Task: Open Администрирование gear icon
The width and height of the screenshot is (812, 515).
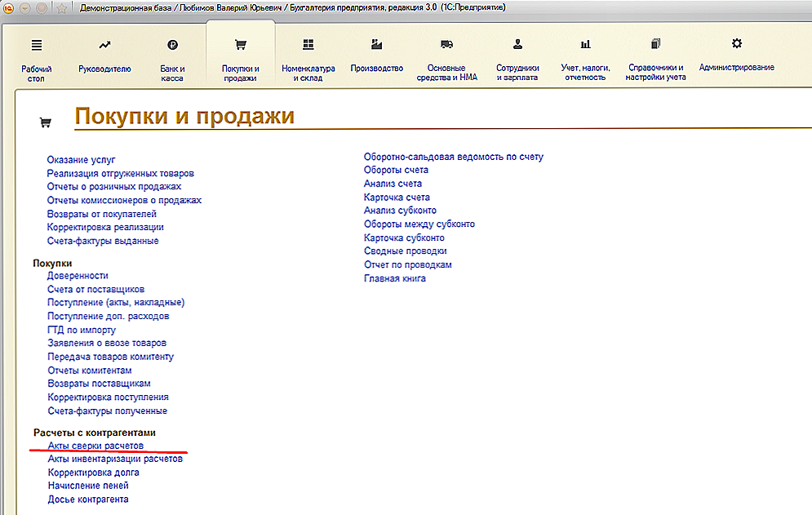Action: click(x=736, y=43)
